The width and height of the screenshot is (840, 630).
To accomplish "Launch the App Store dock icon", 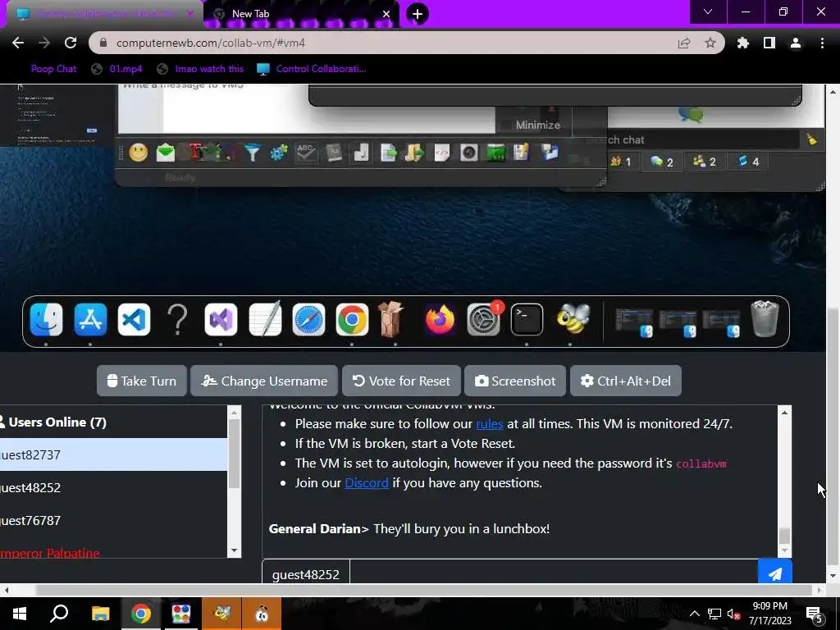I will pyautogui.click(x=90, y=320).
